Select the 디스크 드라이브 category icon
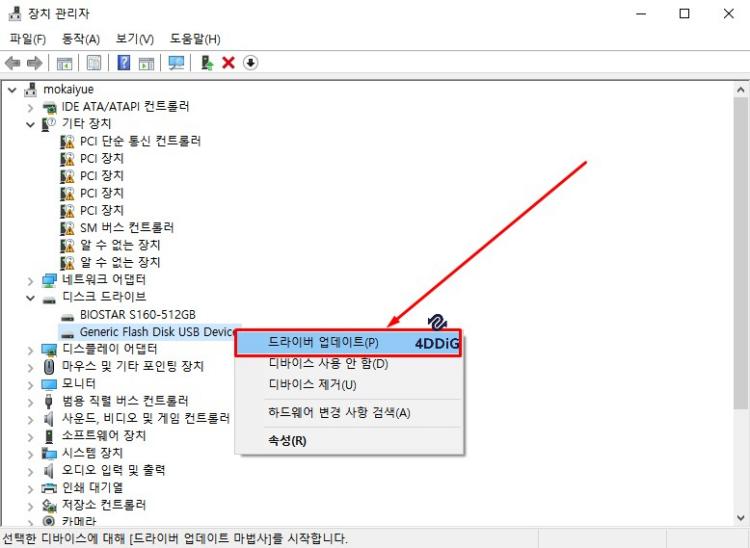 [x=49, y=299]
